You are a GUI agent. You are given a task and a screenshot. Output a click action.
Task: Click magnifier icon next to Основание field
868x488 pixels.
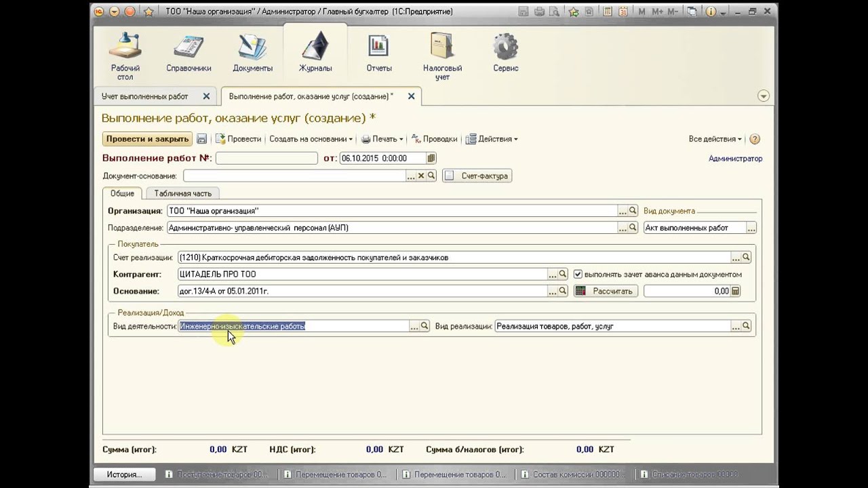[x=563, y=291]
